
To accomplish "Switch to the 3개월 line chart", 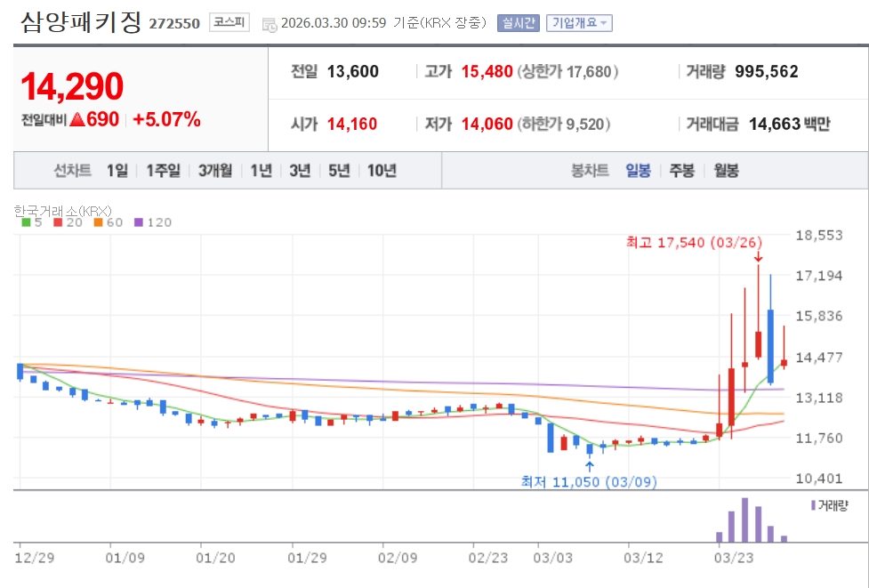I will [215, 171].
